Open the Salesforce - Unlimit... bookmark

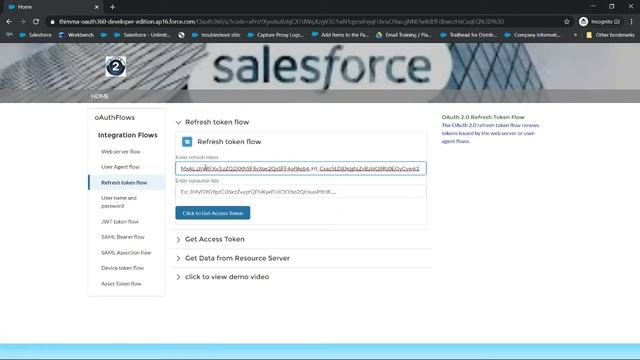[142, 35]
